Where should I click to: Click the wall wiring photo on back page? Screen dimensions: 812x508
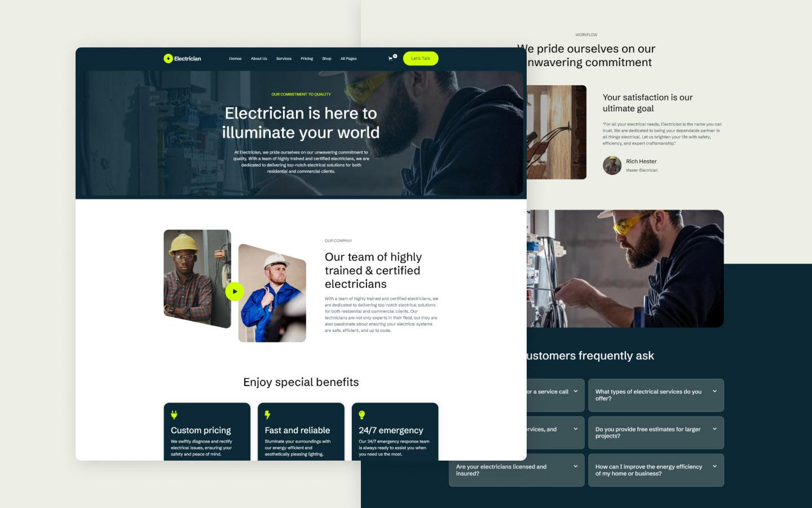557,132
